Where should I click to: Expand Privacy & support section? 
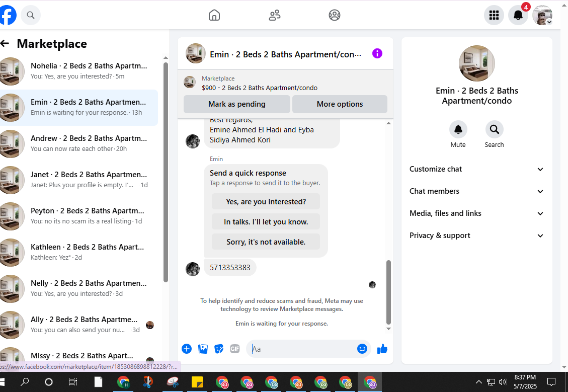click(x=477, y=236)
